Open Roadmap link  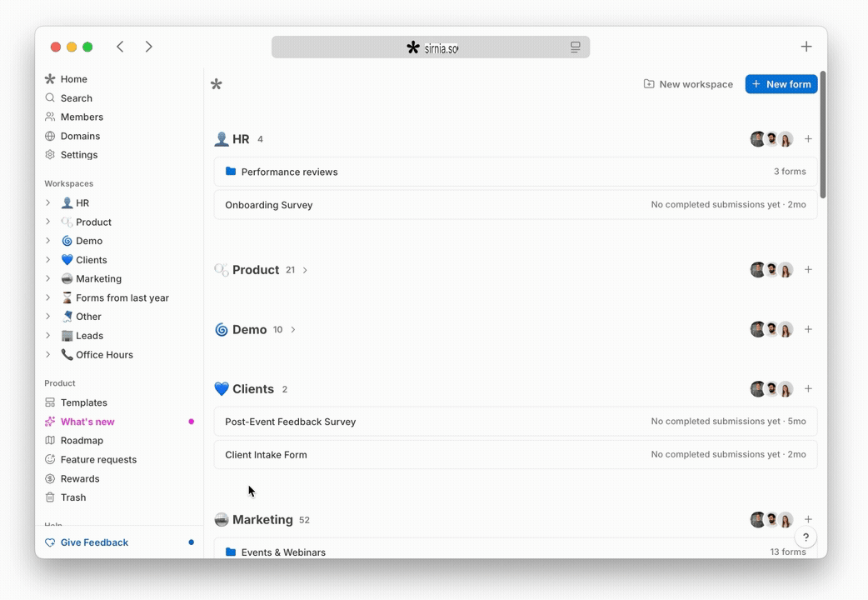(x=82, y=441)
